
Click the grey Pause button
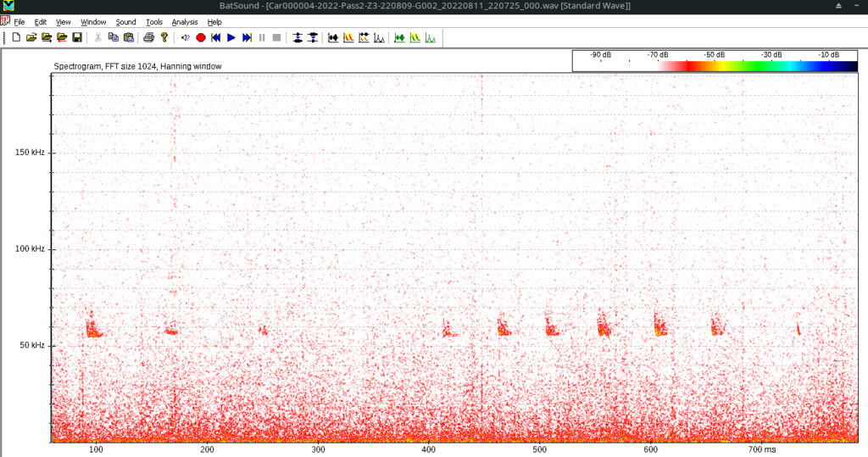262,38
